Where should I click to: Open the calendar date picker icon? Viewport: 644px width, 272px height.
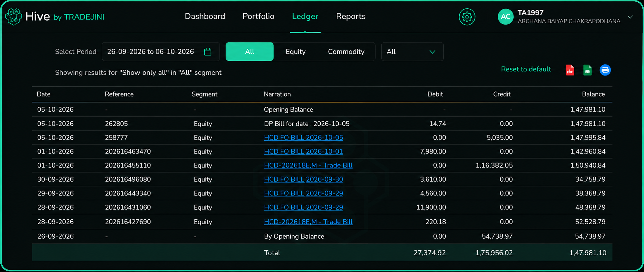(208, 52)
